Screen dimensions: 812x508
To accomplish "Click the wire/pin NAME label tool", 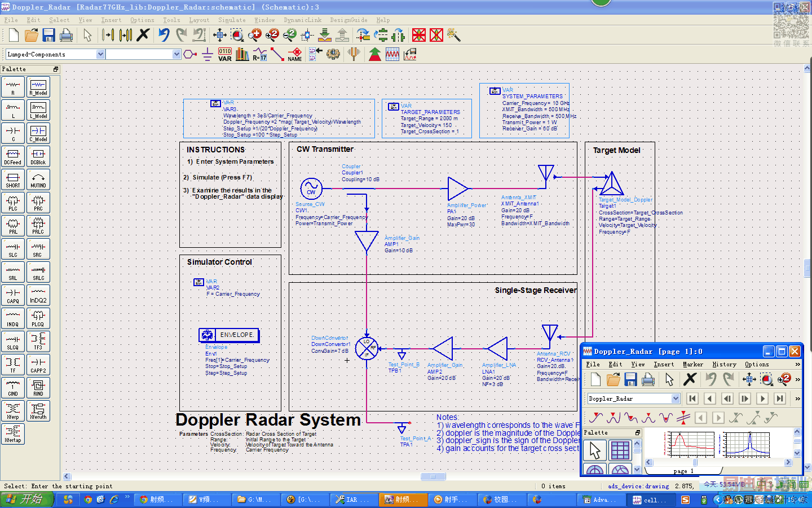I will click(x=295, y=54).
